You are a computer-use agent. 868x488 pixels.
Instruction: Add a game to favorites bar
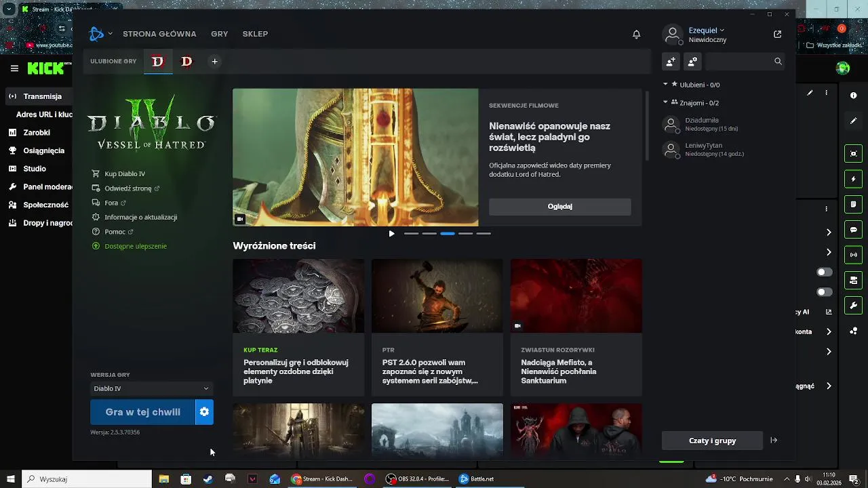coord(214,62)
